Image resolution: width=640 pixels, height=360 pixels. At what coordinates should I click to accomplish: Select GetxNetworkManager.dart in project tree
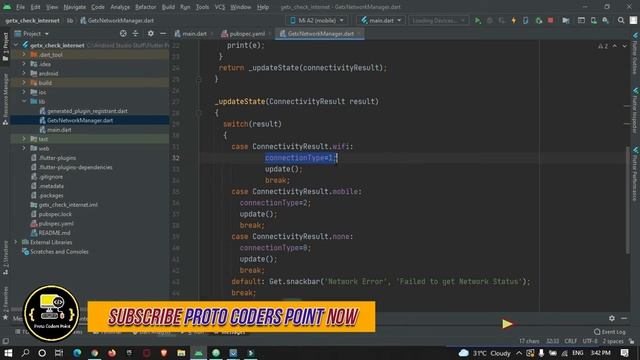point(80,120)
